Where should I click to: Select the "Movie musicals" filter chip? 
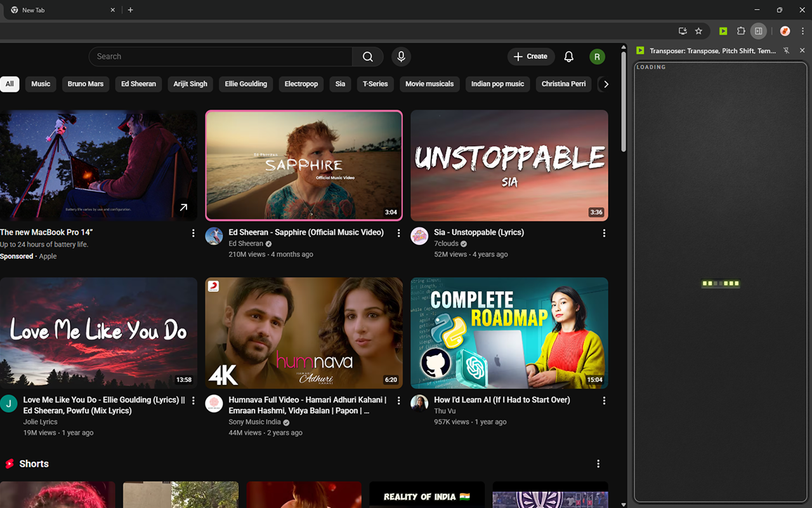pyautogui.click(x=429, y=84)
